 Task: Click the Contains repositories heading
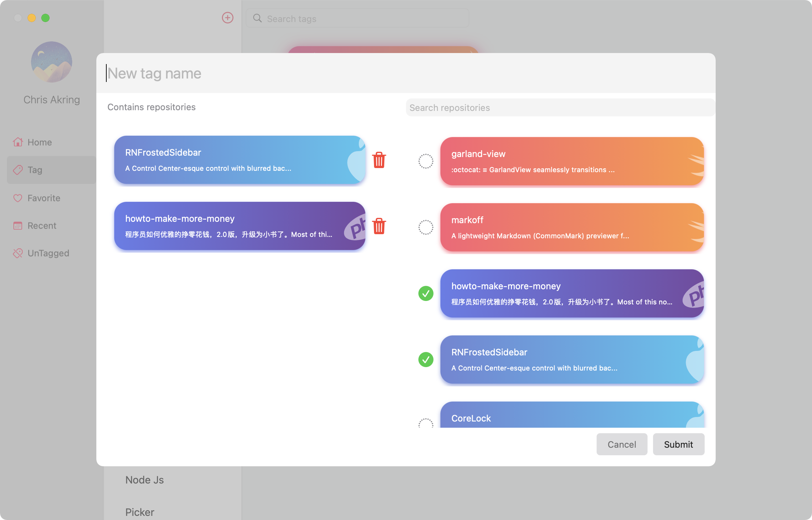(151, 107)
